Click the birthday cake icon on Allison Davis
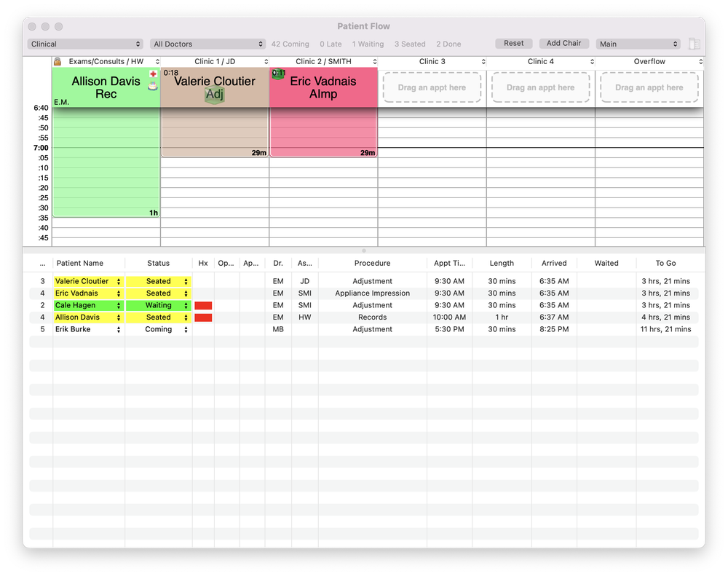This screenshot has height=576, width=728. tap(153, 85)
